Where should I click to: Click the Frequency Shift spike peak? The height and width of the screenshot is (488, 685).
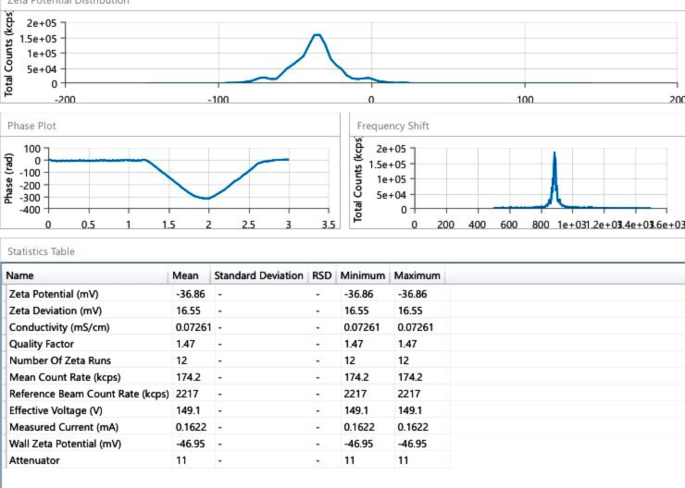[554, 153]
